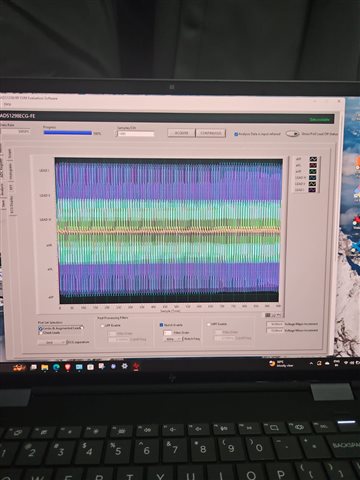Click the ACQUIRE button
Viewport: 360px width, 480px height.
[x=181, y=133]
